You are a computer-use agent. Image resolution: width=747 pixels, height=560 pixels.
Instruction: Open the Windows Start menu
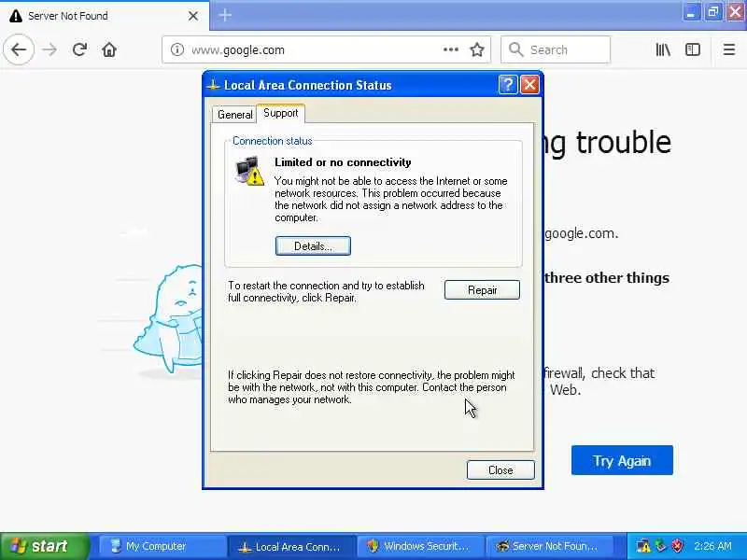(x=45, y=546)
